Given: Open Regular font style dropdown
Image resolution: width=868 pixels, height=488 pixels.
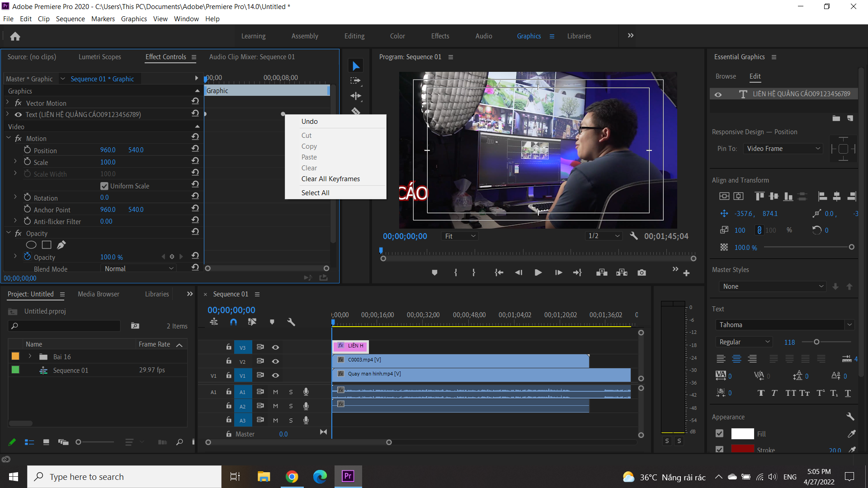Looking at the screenshot, I should coord(744,342).
